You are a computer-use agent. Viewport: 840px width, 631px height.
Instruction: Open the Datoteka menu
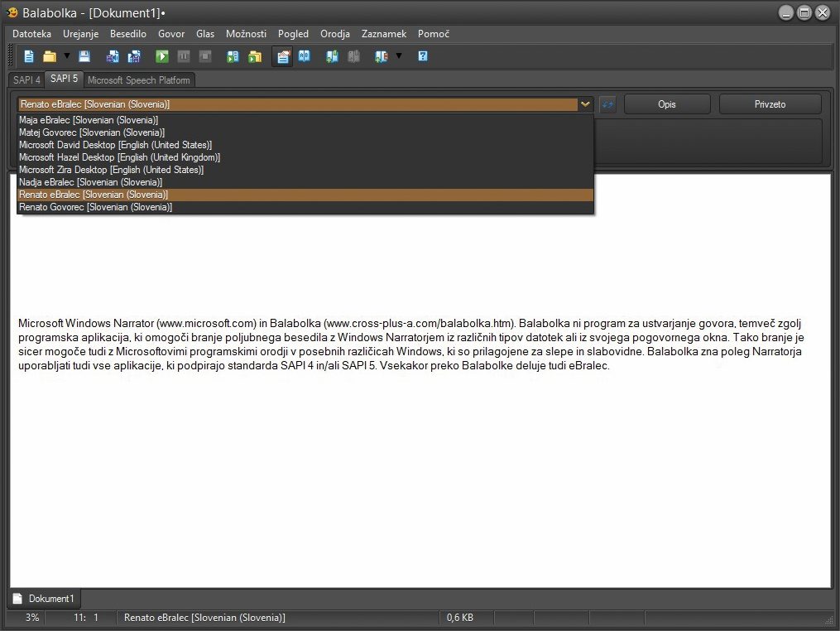[31, 34]
